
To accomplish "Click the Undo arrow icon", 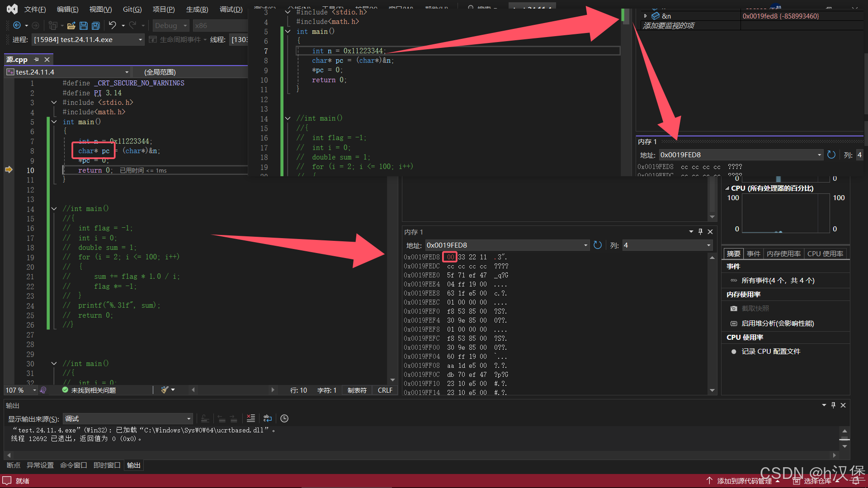I will pos(113,25).
